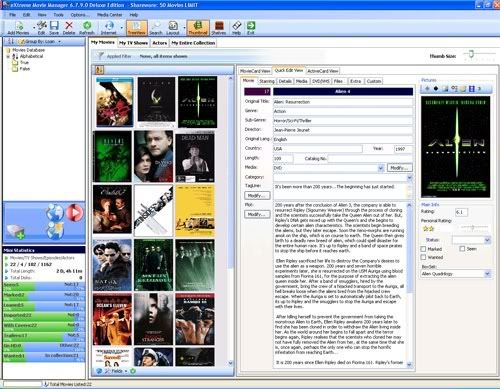This screenshot has height=389, width=500.
Task: Open the Category dropdown
Action: click(410, 177)
